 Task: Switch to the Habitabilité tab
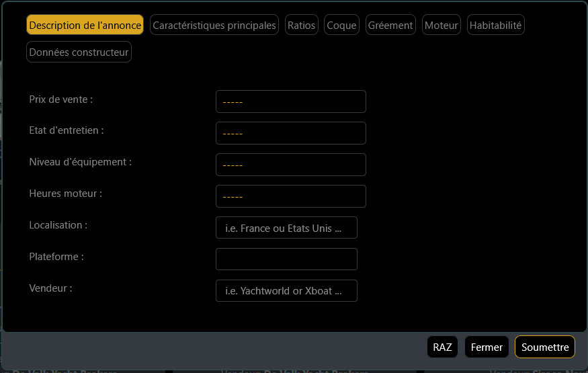pos(495,26)
